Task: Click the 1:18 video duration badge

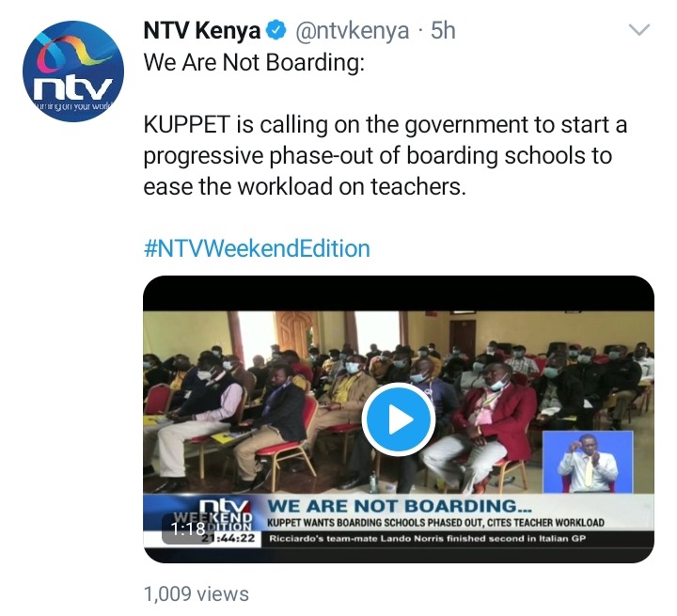Action: [188, 529]
